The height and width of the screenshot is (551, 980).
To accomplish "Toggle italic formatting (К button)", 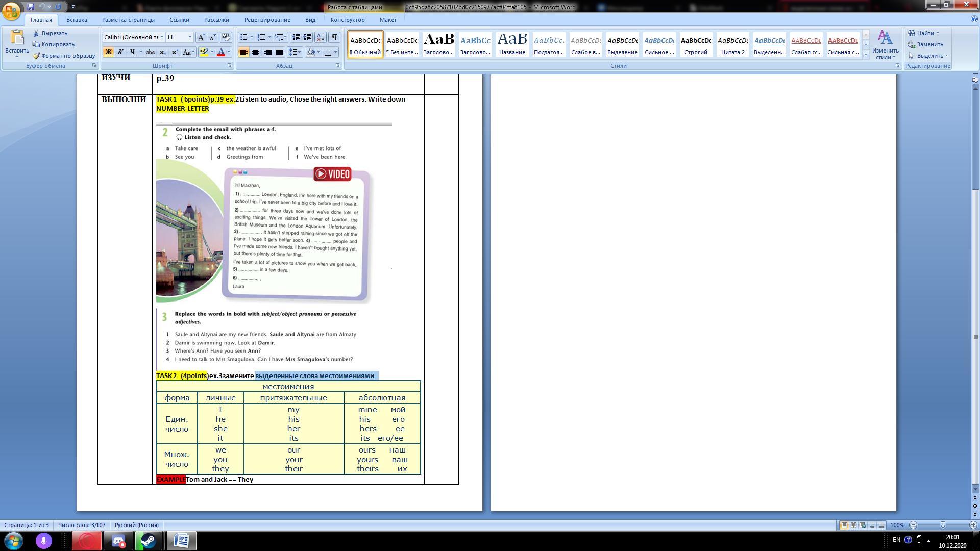I will (x=120, y=52).
